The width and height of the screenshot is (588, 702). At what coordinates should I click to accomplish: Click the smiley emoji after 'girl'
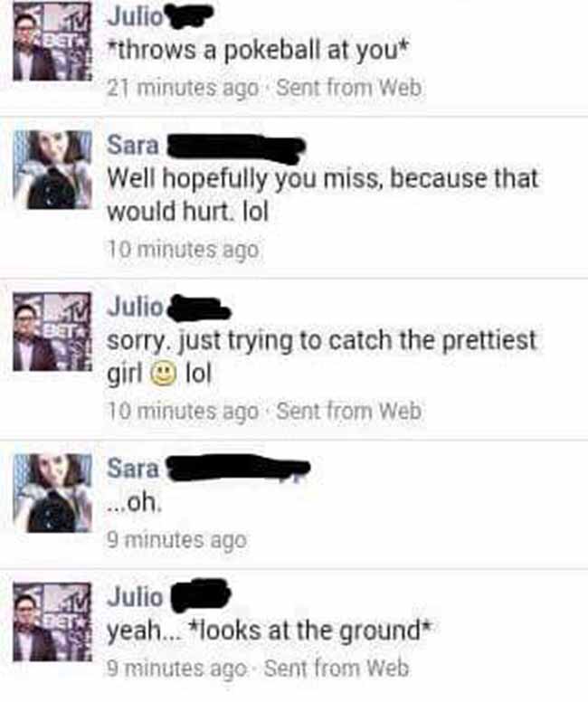point(163,375)
